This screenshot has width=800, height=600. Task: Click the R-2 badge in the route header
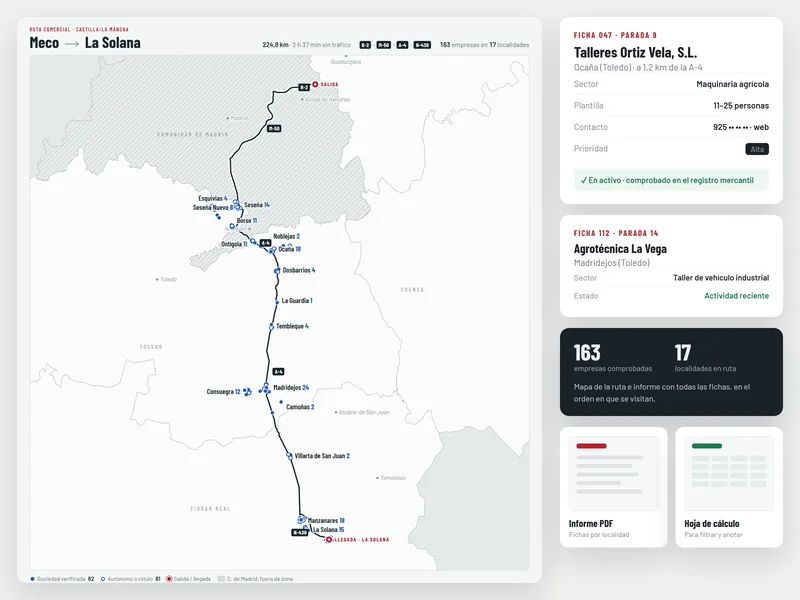[365, 45]
